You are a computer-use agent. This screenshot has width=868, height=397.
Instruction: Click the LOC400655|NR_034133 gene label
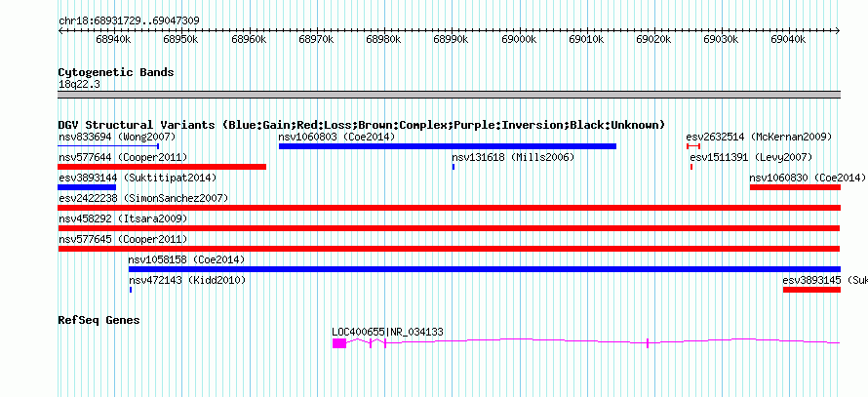tap(387, 333)
